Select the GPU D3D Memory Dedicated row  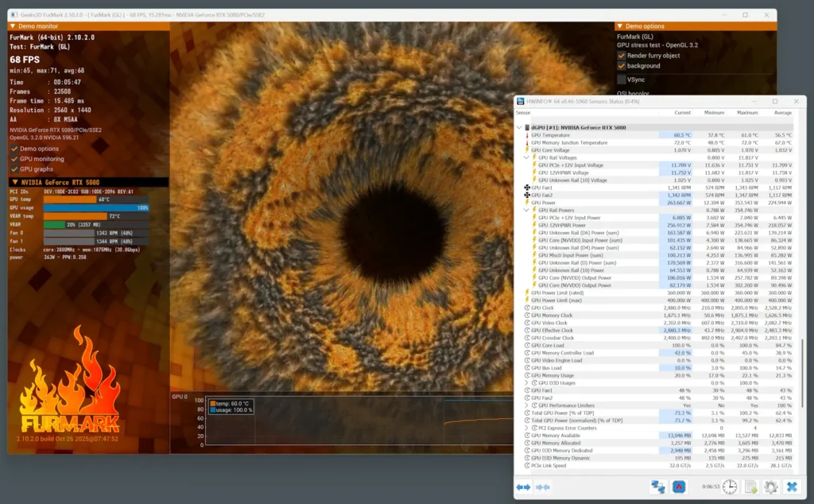click(x=658, y=451)
